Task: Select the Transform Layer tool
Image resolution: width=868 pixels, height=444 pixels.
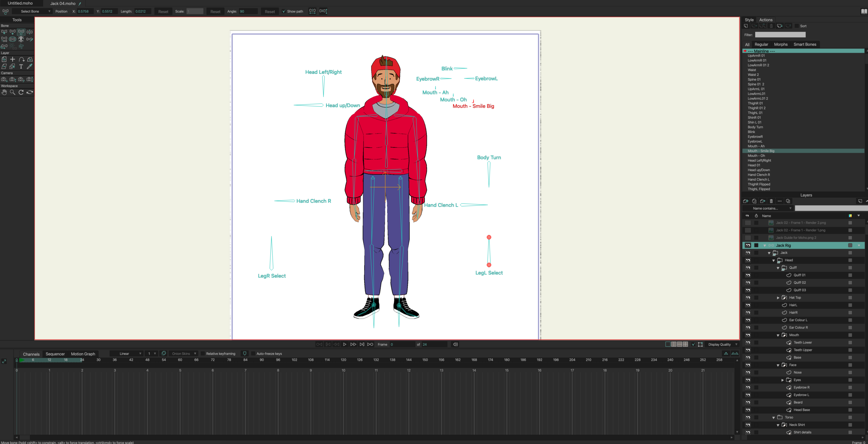Action: [4, 59]
